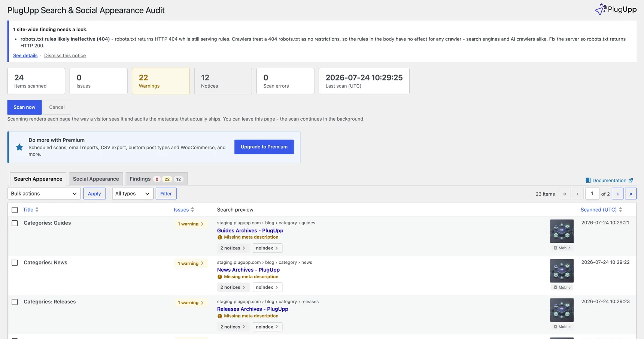Check the Categories: Releases row checkbox
This screenshot has width=644, height=339.
[x=15, y=302]
